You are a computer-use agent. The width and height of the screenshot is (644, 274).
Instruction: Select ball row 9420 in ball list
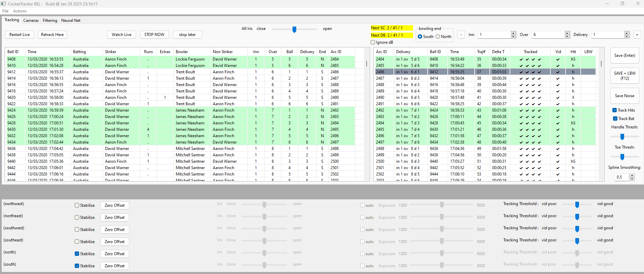180,97
